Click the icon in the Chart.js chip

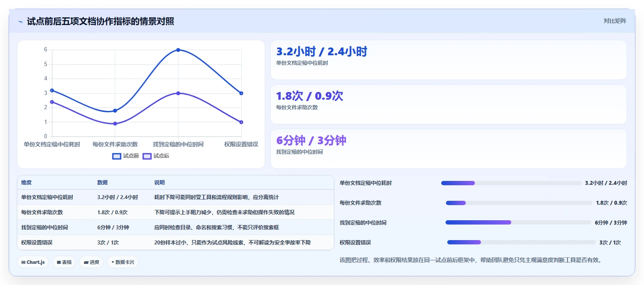coord(23,262)
